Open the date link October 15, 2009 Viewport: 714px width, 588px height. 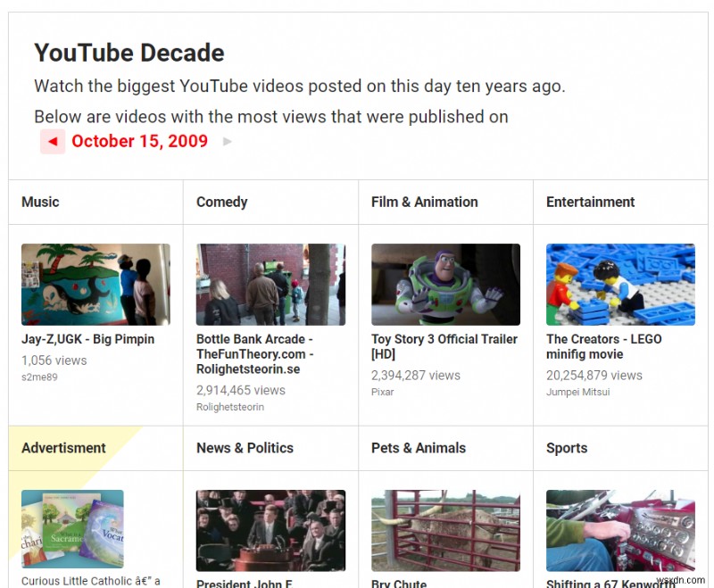point(139,141)
